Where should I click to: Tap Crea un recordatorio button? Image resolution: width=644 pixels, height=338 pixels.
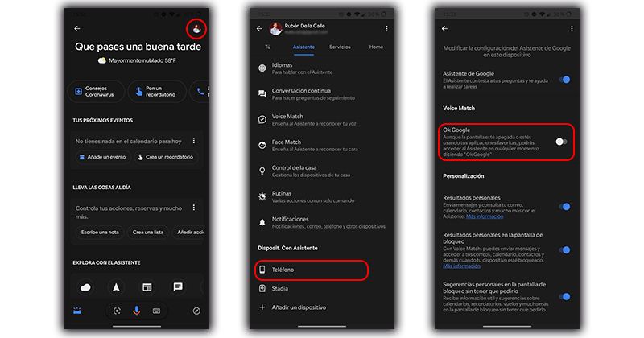pos(166,157)
